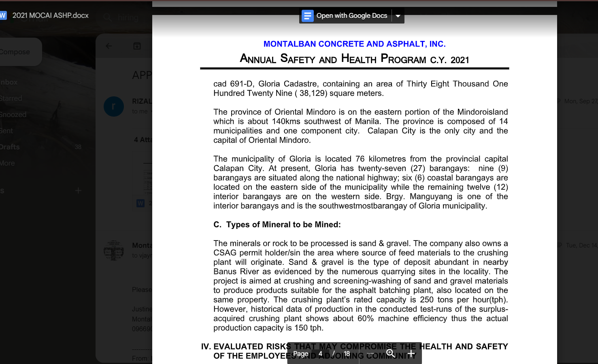Click the archive icon in Gmail toolbar

(137, 46)
